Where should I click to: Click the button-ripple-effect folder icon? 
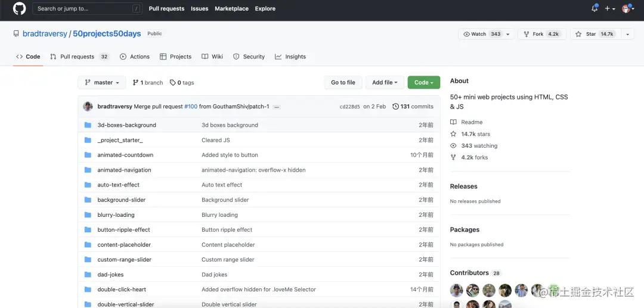88,230
